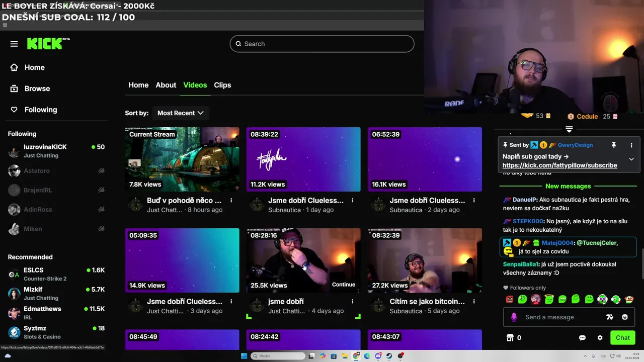Viewport: 644px width, 362px height.
Task: Open pinned message options menu
Action: [x=631, y=145]
